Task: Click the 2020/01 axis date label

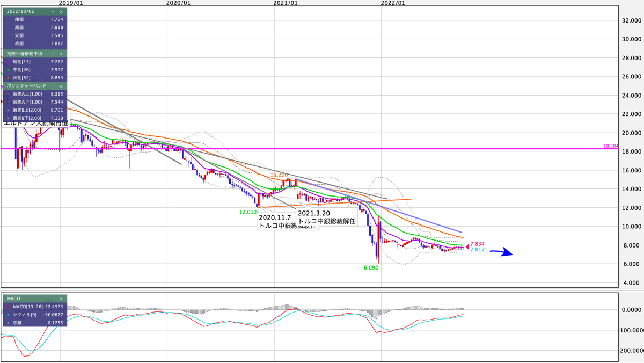Action: point(179,3)
